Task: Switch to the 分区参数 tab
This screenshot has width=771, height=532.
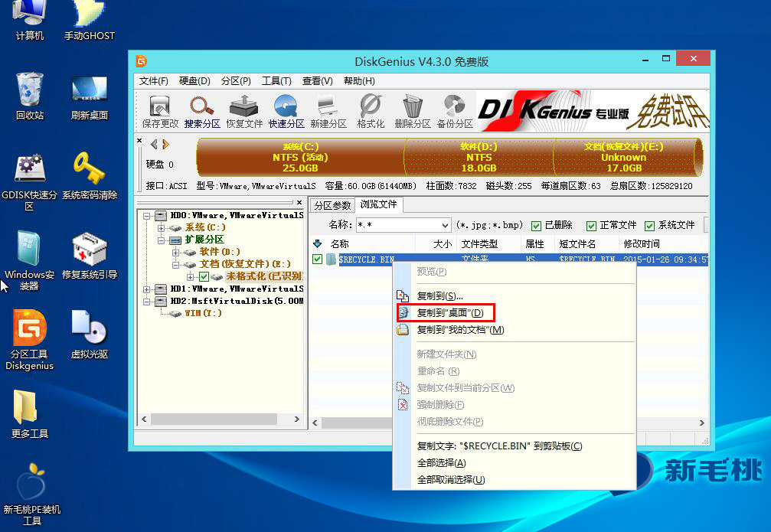Action: 332,205
